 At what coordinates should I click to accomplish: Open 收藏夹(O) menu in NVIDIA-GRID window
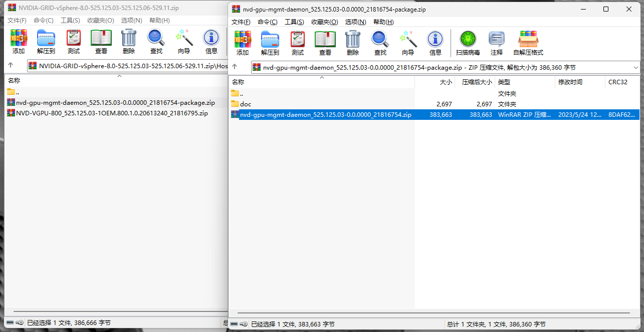[101, 21]
